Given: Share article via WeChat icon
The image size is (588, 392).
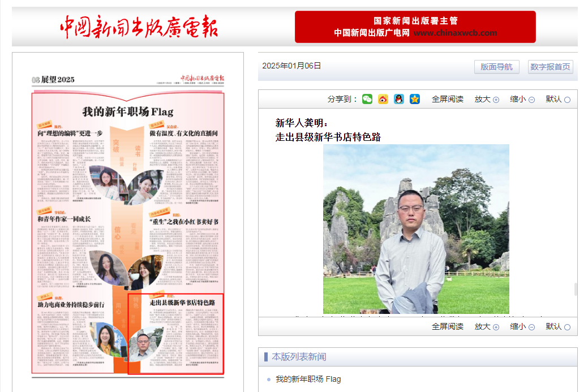Looking at the screenshot, I should (x=367, y=100).
